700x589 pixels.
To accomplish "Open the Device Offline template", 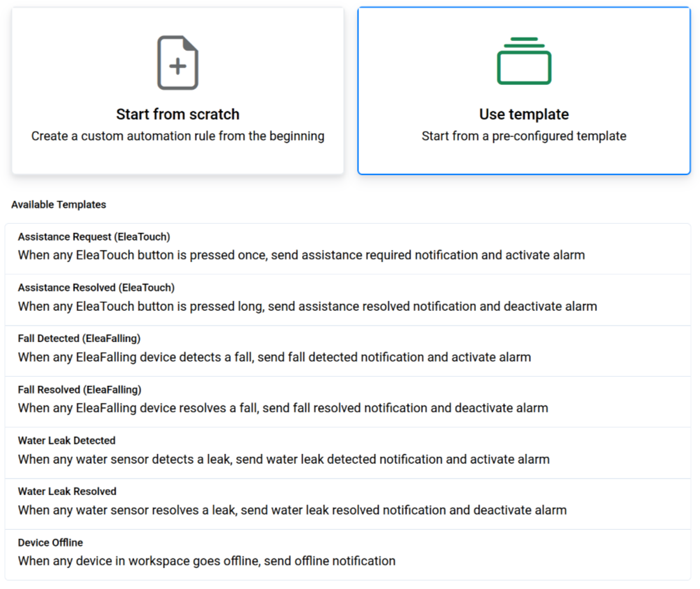I will coord(50,542).
